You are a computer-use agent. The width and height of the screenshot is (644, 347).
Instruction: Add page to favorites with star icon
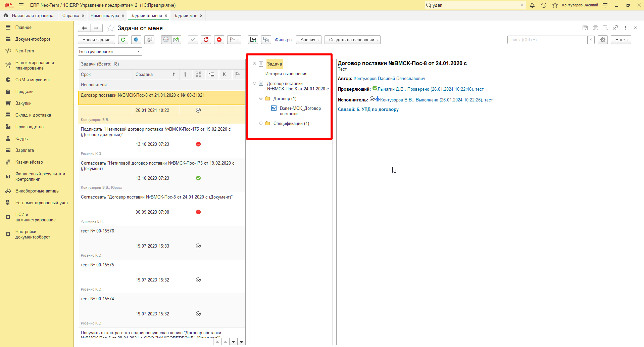pyautogui.click(x=110, y=28)
